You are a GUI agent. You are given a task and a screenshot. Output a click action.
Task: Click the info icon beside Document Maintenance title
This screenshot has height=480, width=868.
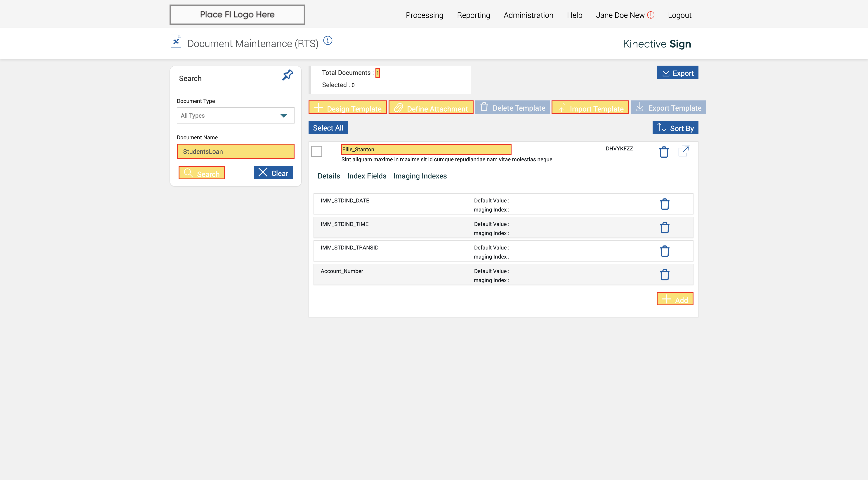(328, 41)
